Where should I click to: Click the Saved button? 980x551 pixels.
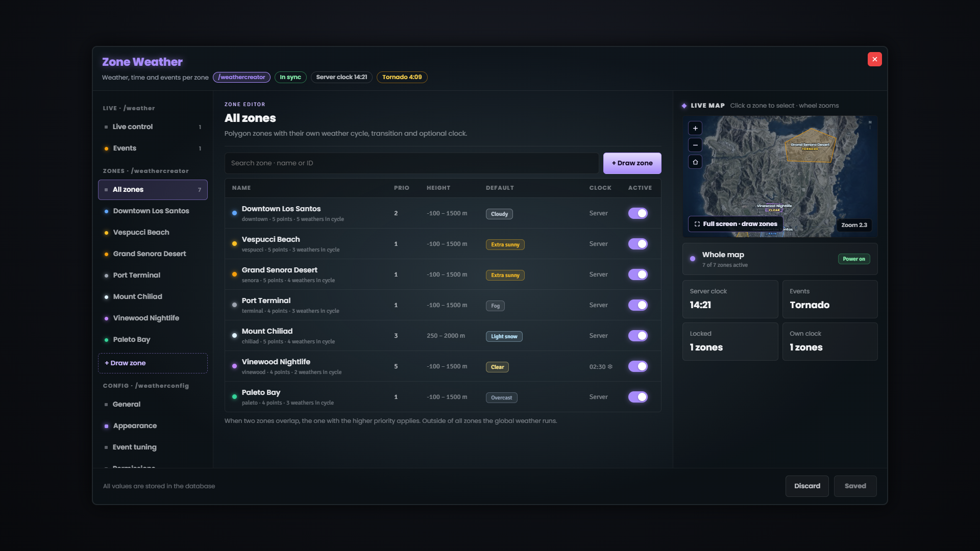coord(855,486)
